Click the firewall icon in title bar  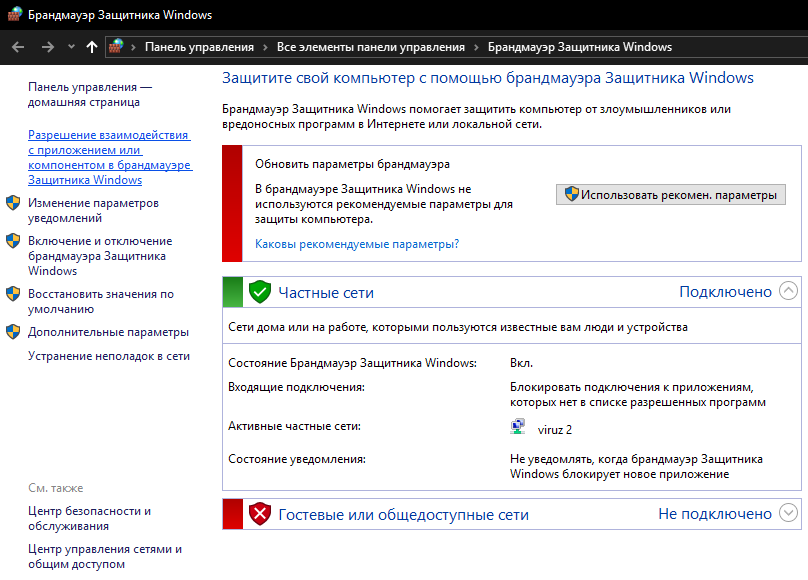pos(14,14)
